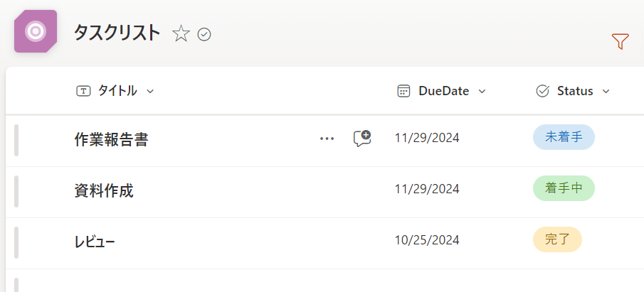Open the レビュー item title

pyautogui.click(x=95, y=242)
